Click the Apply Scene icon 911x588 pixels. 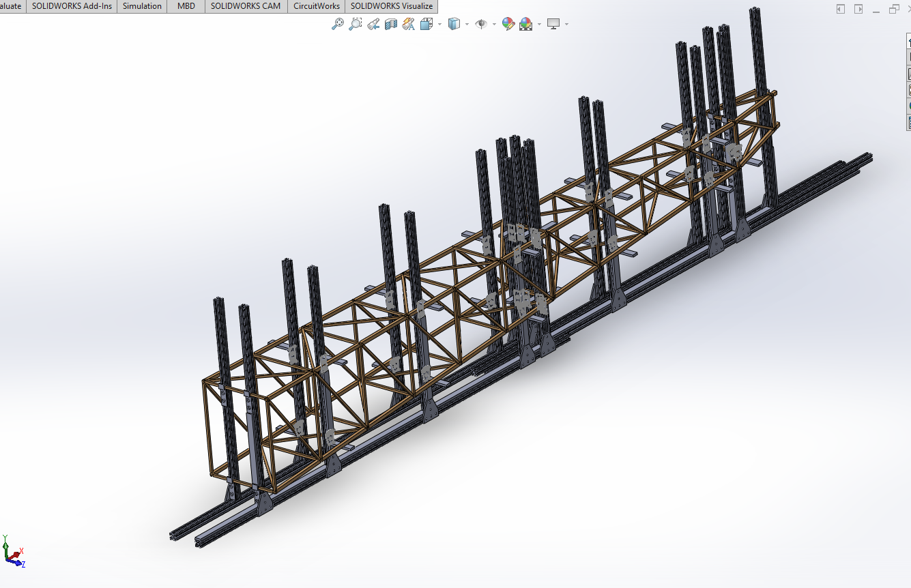tap(526, 24)
